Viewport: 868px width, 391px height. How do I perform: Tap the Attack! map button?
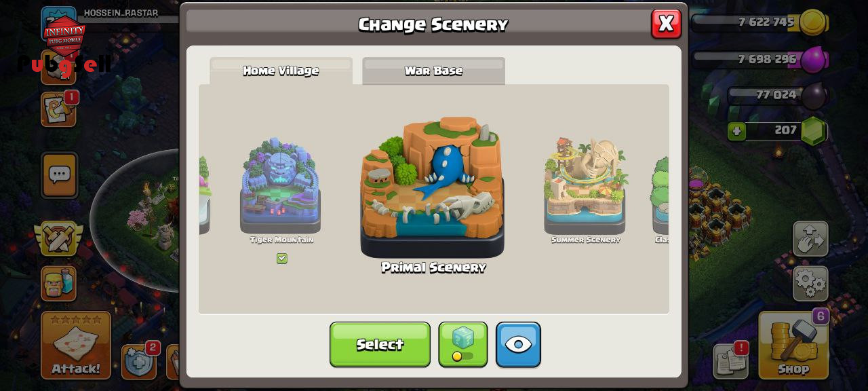pyautogui.click(x=76, y=345)
